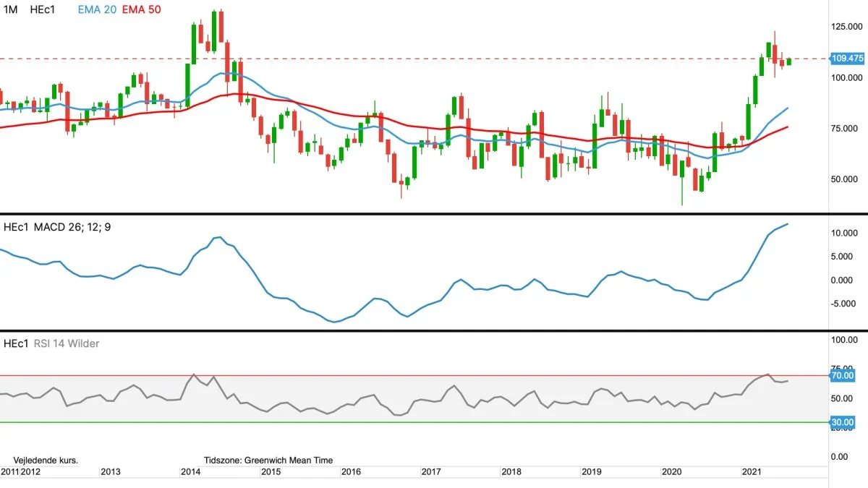Image resolution: width=868 pixels, height=488 pixels.
Task: Click the divider between MACD and RSI panels
Action: click(x=434, y=330)
